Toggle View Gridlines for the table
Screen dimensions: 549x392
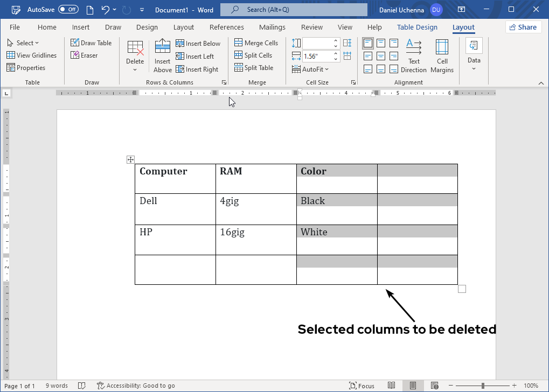[x=31, y=55]
